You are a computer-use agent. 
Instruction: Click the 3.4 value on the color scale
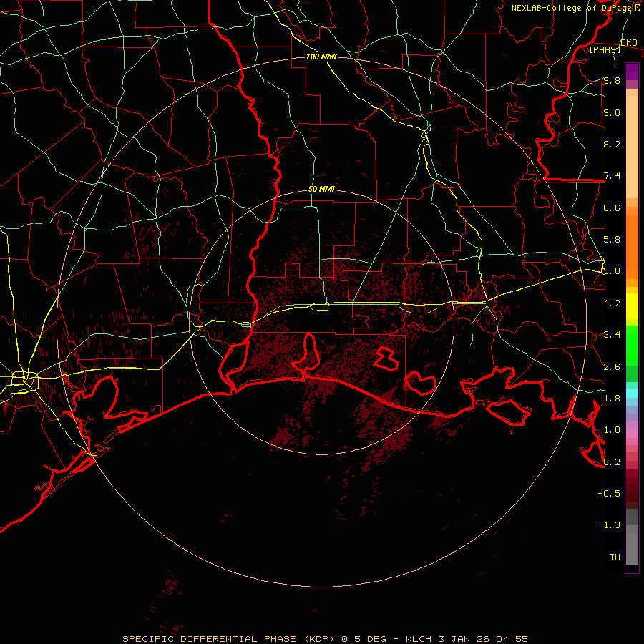(612, 335)
